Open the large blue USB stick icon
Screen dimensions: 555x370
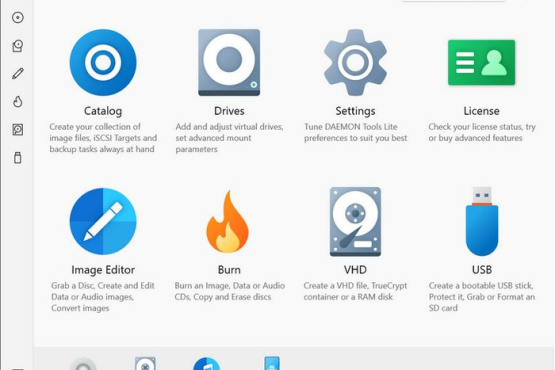click(x=482, y=221)
